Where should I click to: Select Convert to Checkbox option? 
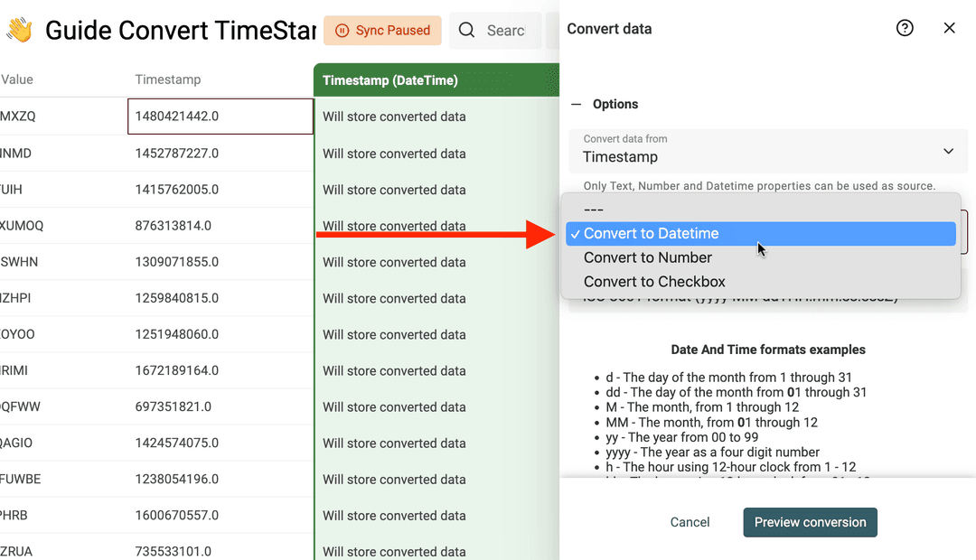click(x=652, y=282)
